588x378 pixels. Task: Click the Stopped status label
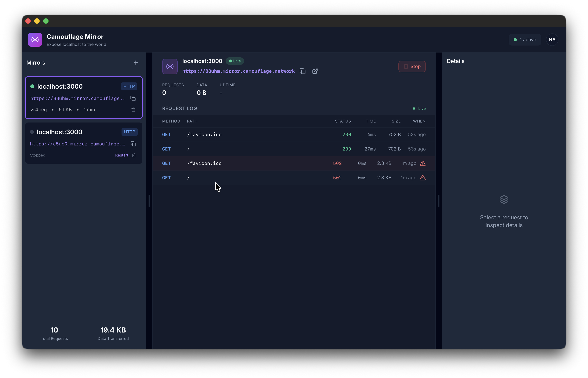click(x=38, y=155)
